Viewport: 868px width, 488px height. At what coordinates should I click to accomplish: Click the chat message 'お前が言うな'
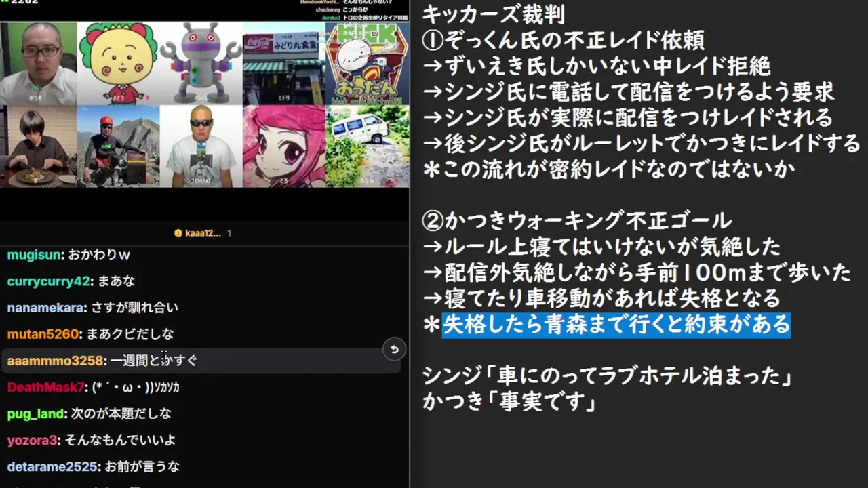(142, 467)
